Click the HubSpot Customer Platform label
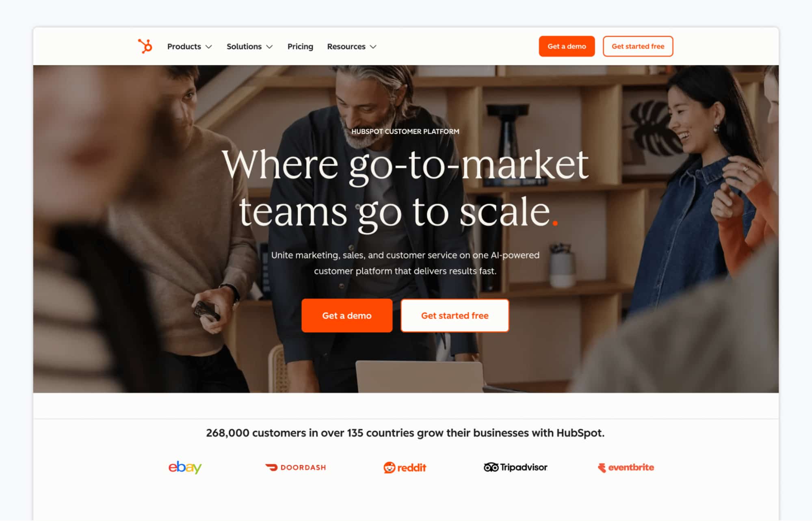 pos(405,131)
